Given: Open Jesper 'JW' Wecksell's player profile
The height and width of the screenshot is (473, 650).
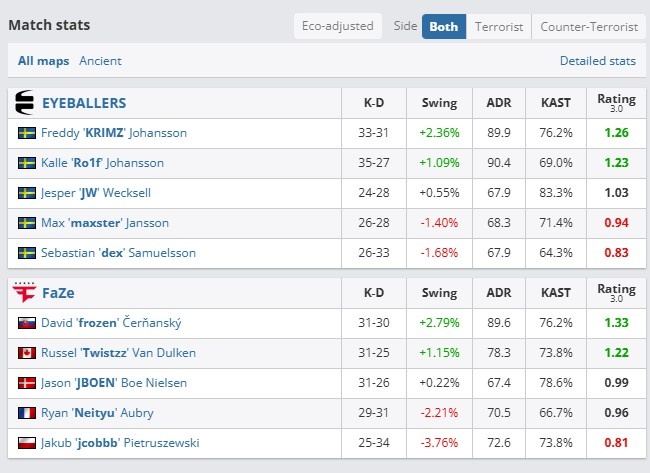Looking at the screenshot, I should pyautogui.click(x=96, y=193).
